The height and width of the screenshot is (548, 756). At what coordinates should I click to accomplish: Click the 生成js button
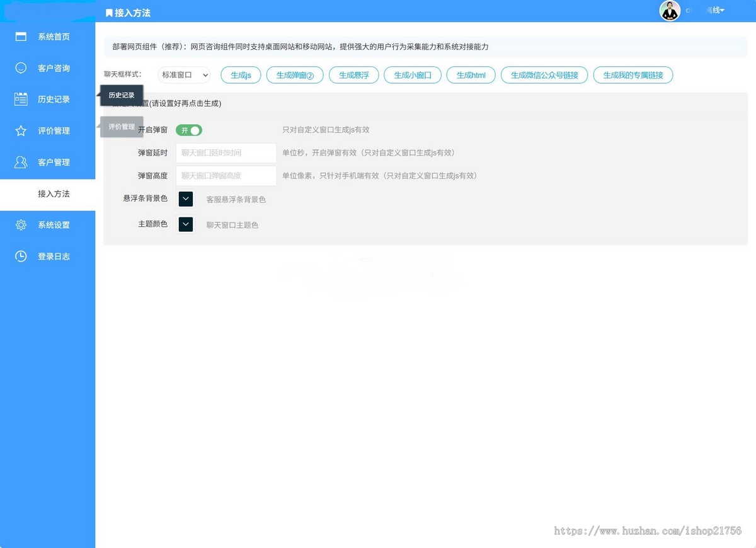[x=241, y=75]
